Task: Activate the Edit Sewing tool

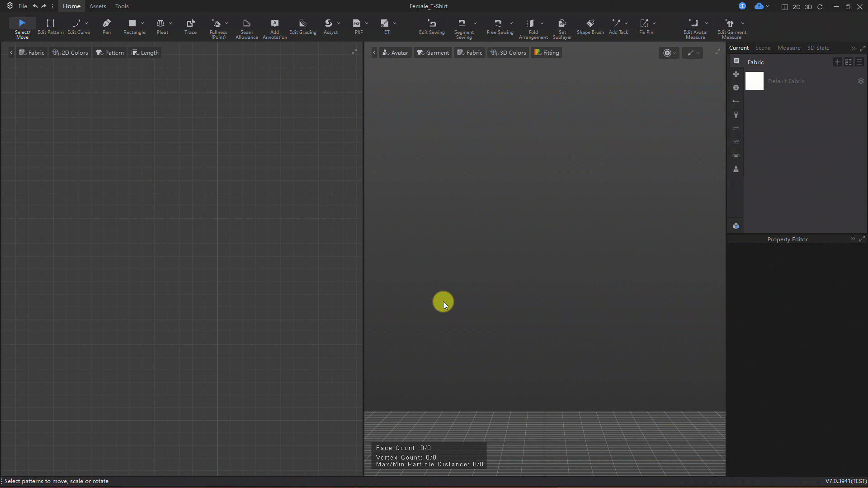Action: coord(432,26)
